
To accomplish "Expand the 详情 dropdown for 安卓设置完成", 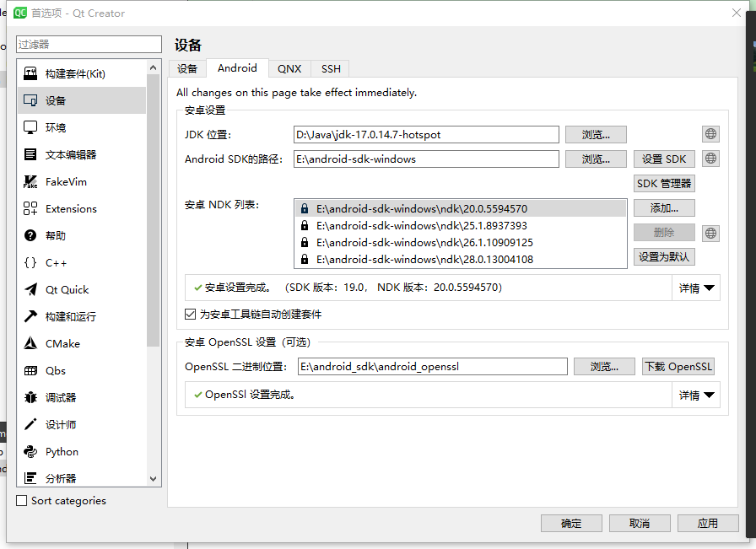I will point(695,288).
